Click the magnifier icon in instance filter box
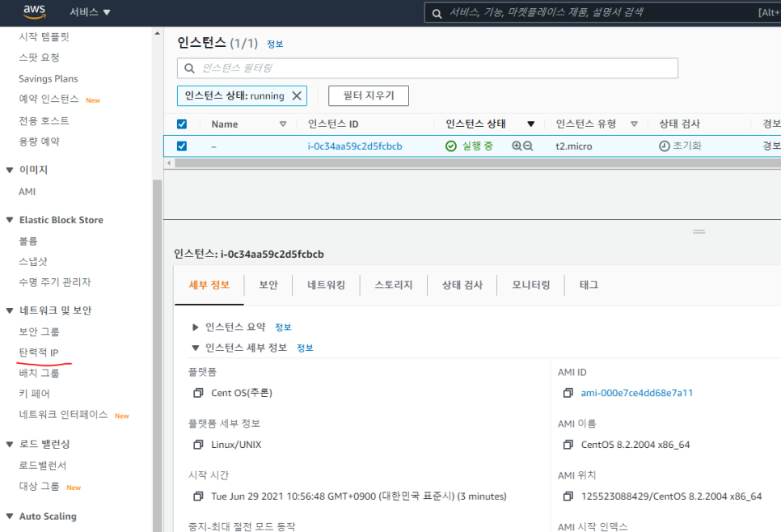The width and height of the screenshot is (781, 532). 189,68
